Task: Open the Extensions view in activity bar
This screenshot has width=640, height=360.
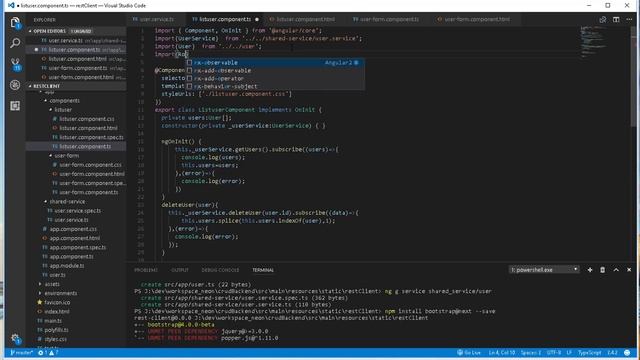Action: 15,106
